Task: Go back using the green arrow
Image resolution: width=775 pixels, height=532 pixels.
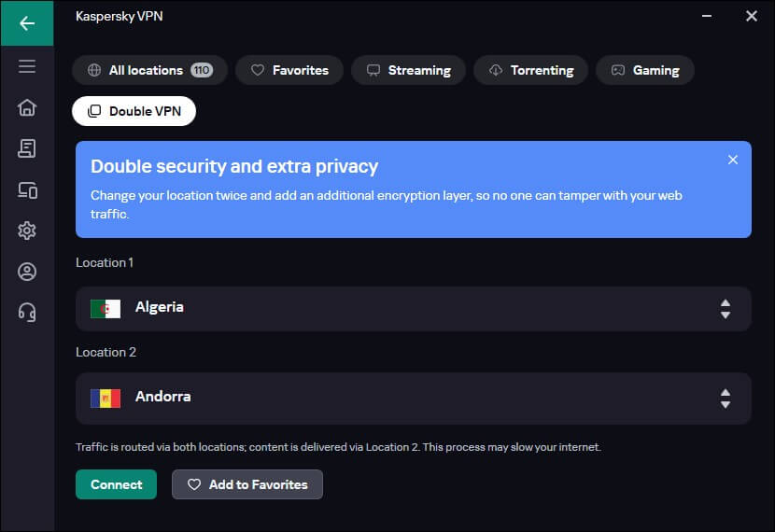Action: (x=27, y=23)
